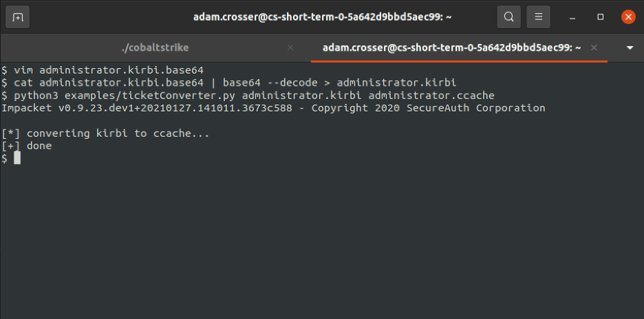This screenshot has width=644, height=319.
Task: Click the [+] done output line
Action: (26, 146)
